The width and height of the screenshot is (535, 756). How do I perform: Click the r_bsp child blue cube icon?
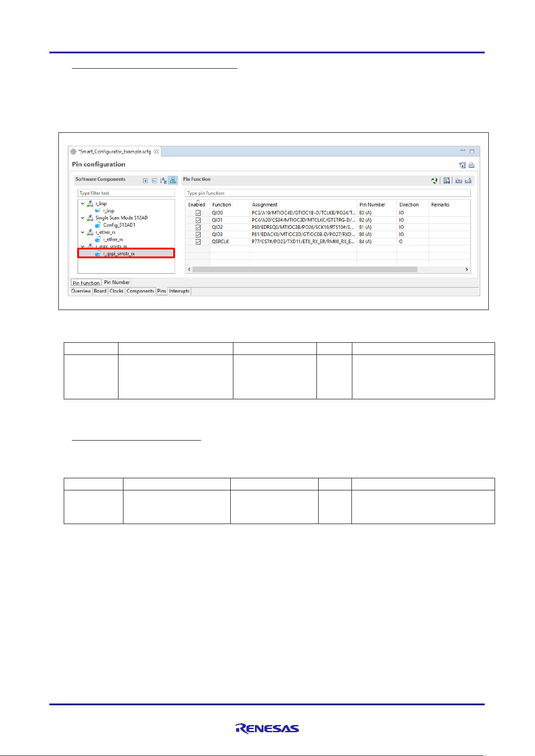[x=98, y=210]
